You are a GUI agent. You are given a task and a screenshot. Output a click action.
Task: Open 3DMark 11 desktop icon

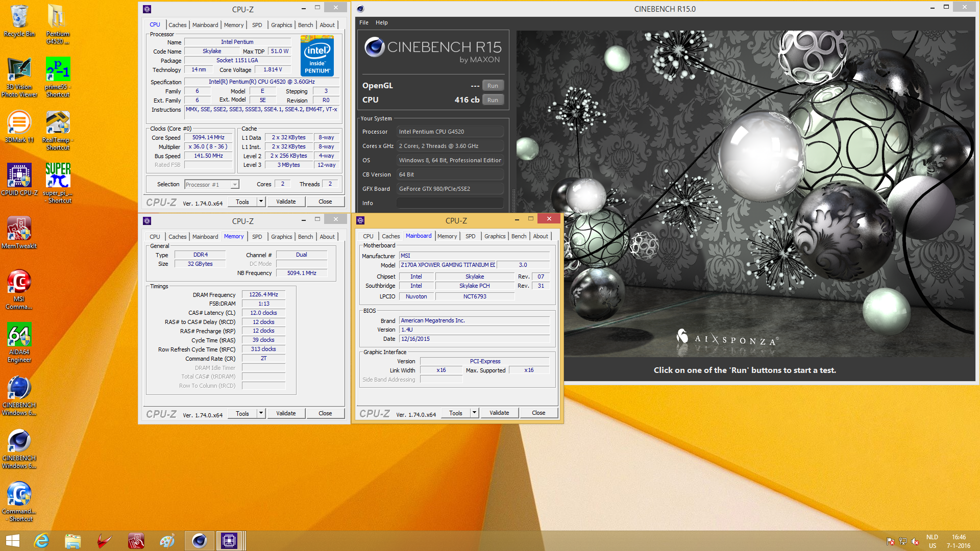pyautogui.click(x=19, y=127)
